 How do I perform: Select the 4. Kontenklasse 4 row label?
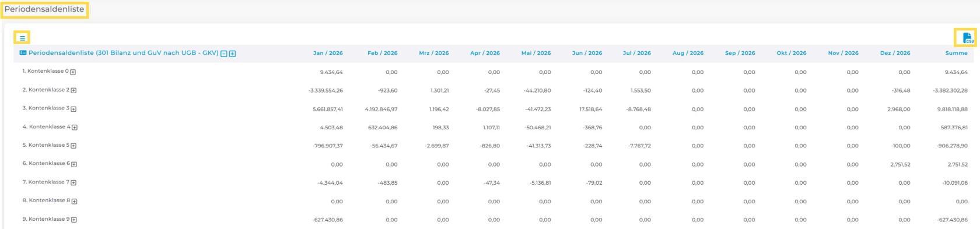pos(46,127)
